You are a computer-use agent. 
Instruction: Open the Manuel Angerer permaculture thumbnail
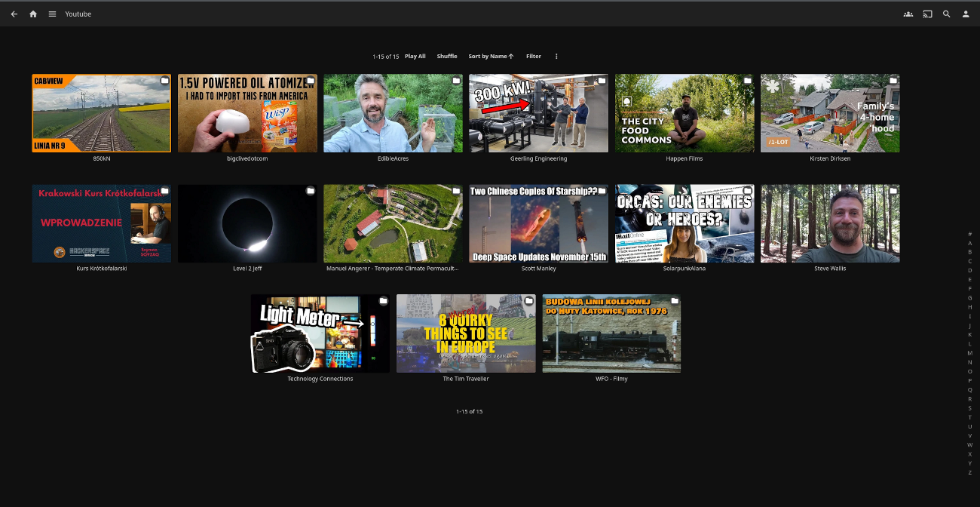(x=394, y=223)
